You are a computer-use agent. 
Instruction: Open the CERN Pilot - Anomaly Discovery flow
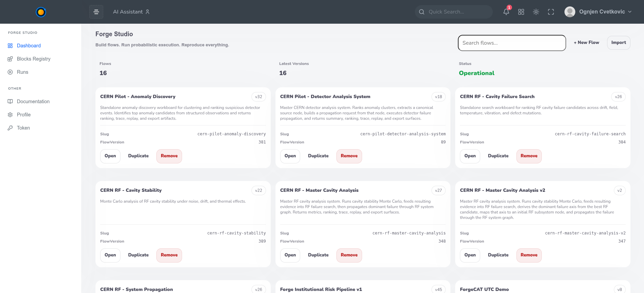pyautogui.click(x=110, y=156)
